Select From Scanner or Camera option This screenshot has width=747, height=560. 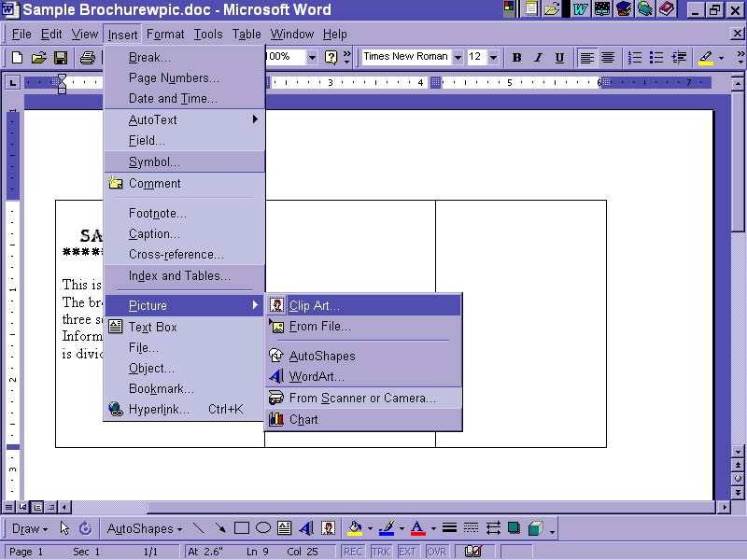[x=362, y=398]
